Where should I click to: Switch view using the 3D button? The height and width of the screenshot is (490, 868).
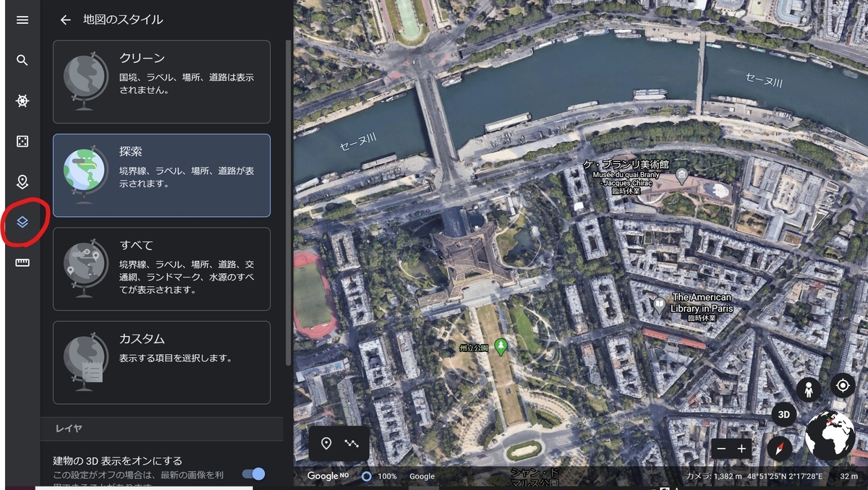click(784, 415)
